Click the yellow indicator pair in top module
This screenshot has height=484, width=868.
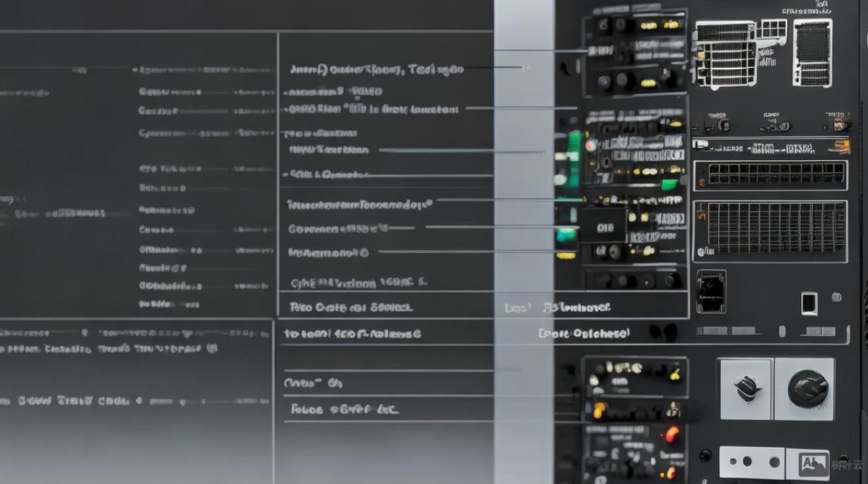(x=658, y=26)
